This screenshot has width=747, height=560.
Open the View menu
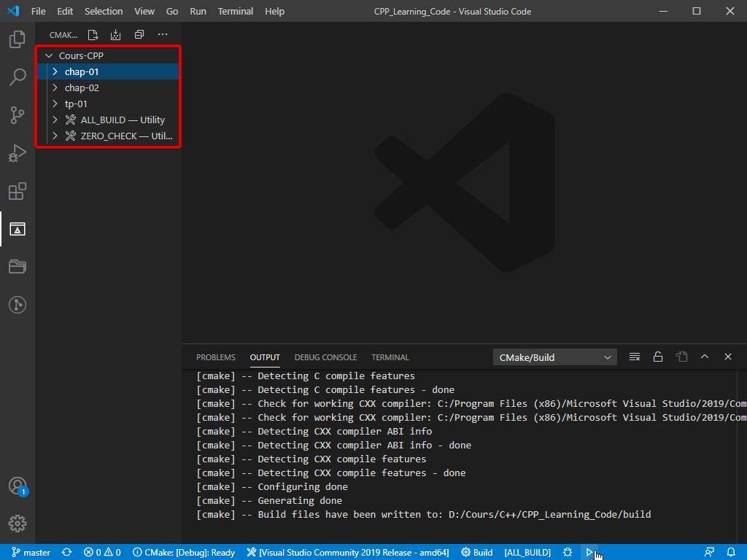click(144, 12)
